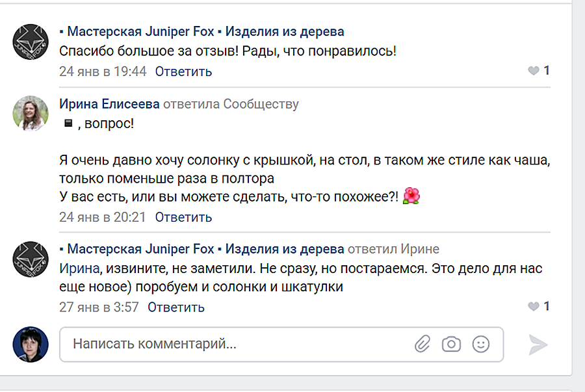The height and width of the screenshot is (392, 585).
Task: Click the paperclip attach file icon
Action: point(423,344)
